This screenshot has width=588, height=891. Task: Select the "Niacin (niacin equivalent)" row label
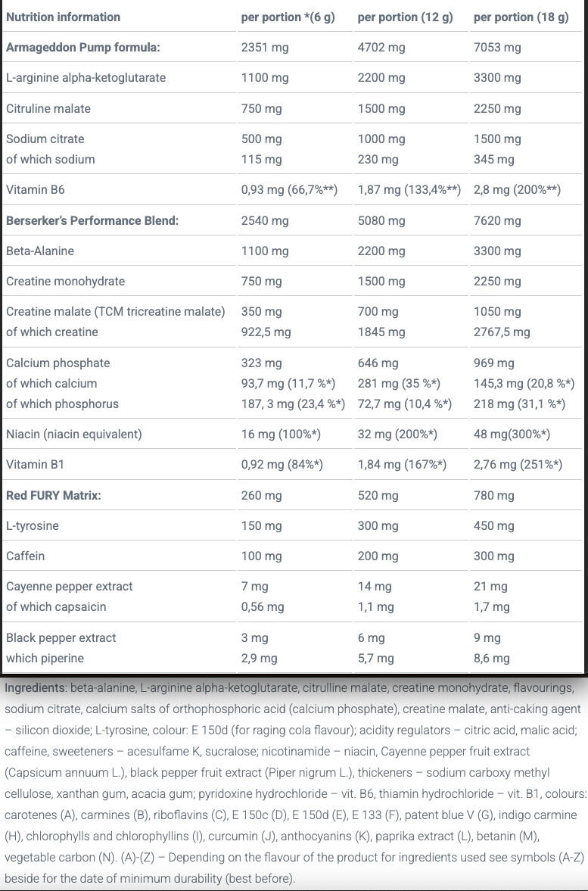click(x=74, y=434)
